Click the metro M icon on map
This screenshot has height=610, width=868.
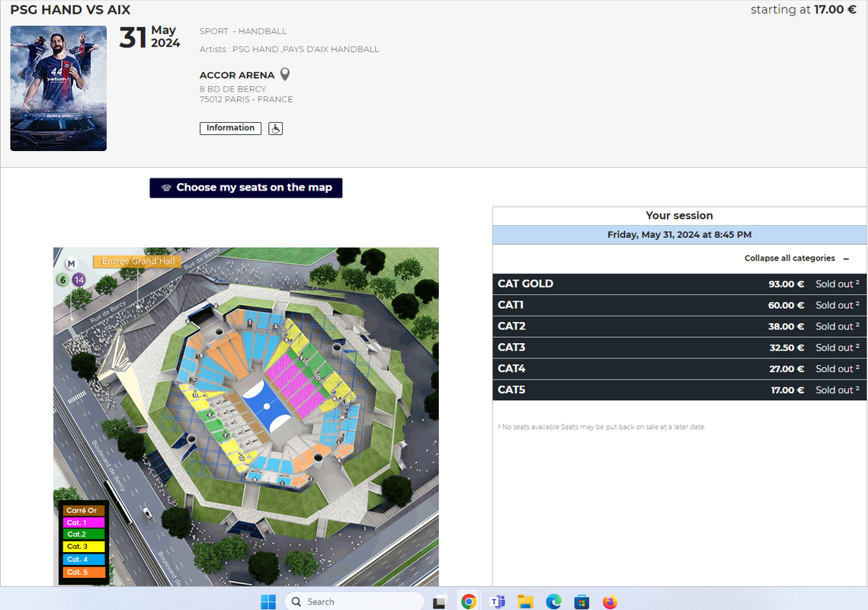coord(72,264)
